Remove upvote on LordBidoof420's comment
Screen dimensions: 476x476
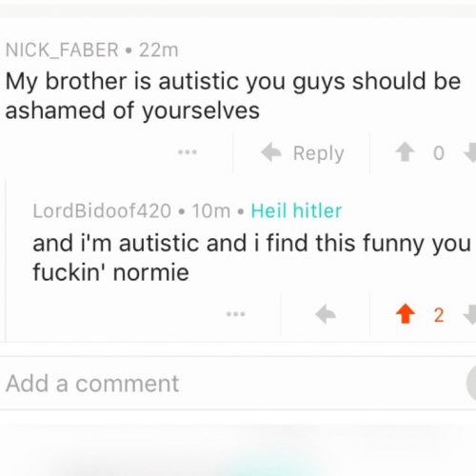(x=406, y=314)
